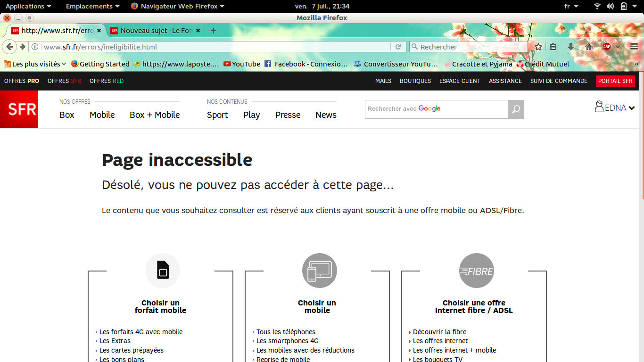Click the PORTAIL SFR red button
Image resolution: width=644 pixels, height=362 pixels.
[615, 81]
